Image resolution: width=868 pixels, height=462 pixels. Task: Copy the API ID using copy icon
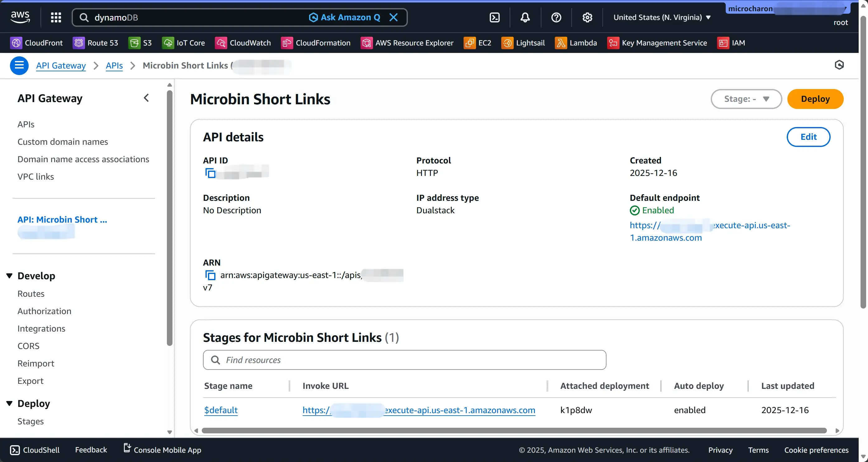pos(210,173)
